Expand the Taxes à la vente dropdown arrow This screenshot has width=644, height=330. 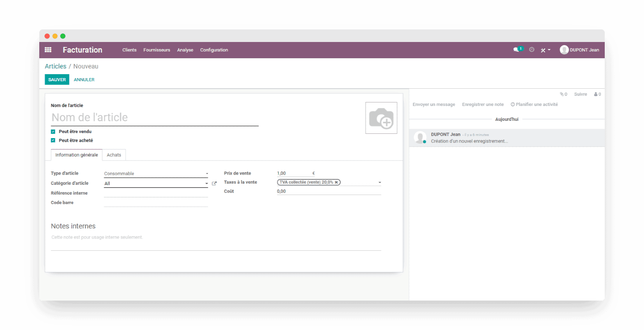tap(380, 182)
